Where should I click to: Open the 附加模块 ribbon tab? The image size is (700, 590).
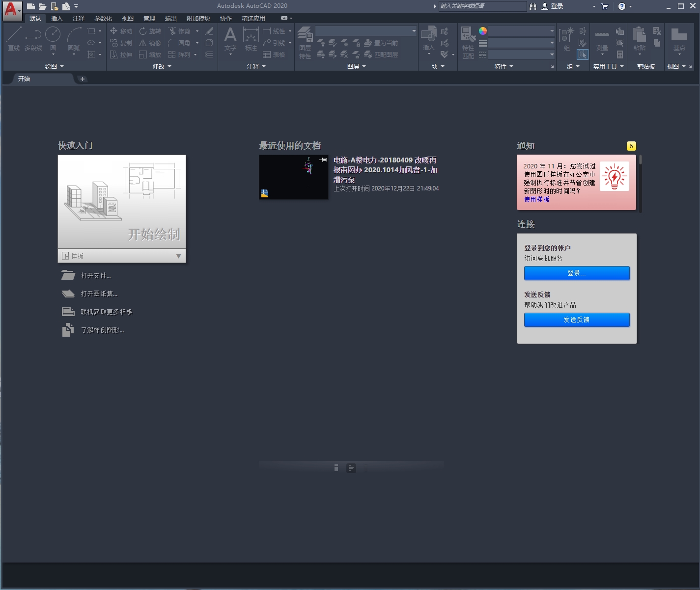[x=198, y=18]
